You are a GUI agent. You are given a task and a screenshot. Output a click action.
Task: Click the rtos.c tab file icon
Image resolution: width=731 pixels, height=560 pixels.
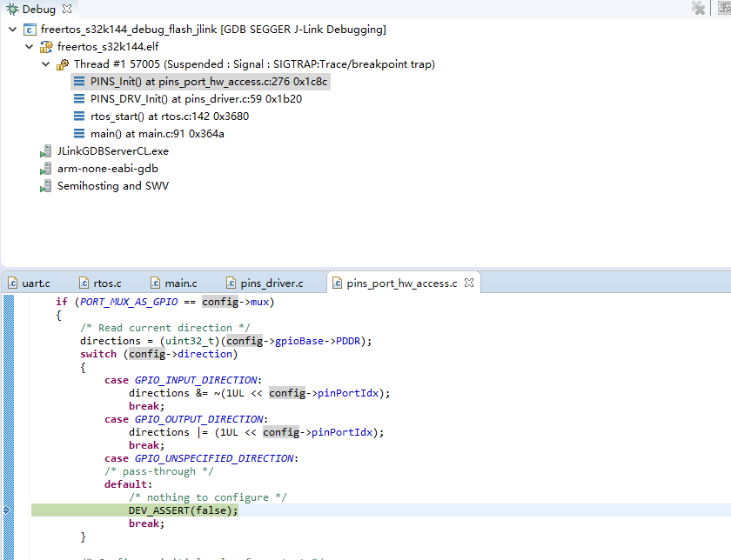point(84,283)
